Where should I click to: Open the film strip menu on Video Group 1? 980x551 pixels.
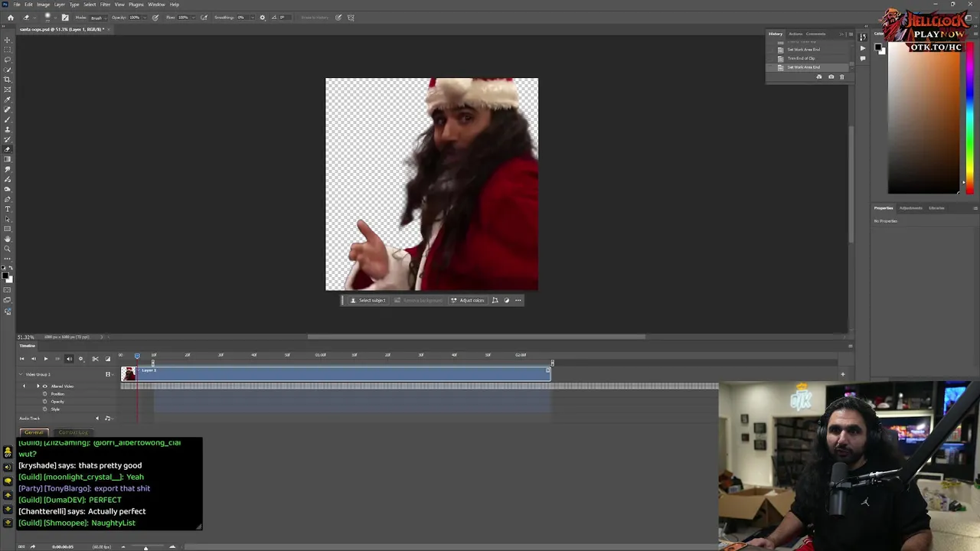tap(109, 374)
